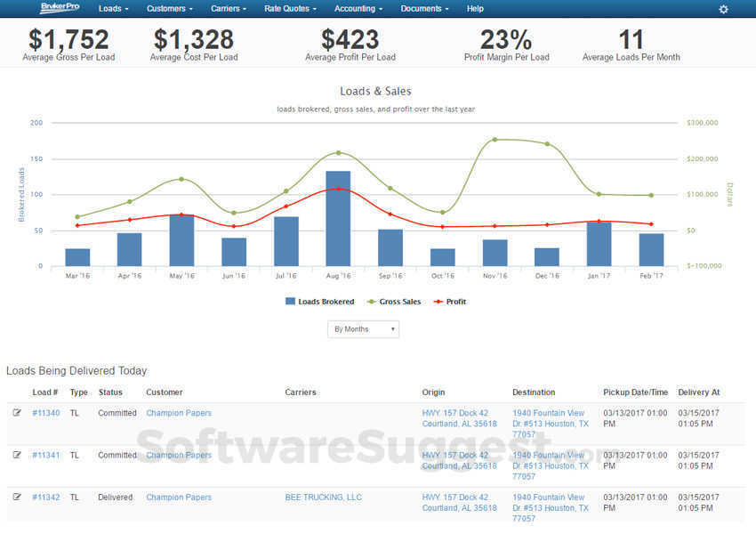Open the Help menu

click(475, 9)
